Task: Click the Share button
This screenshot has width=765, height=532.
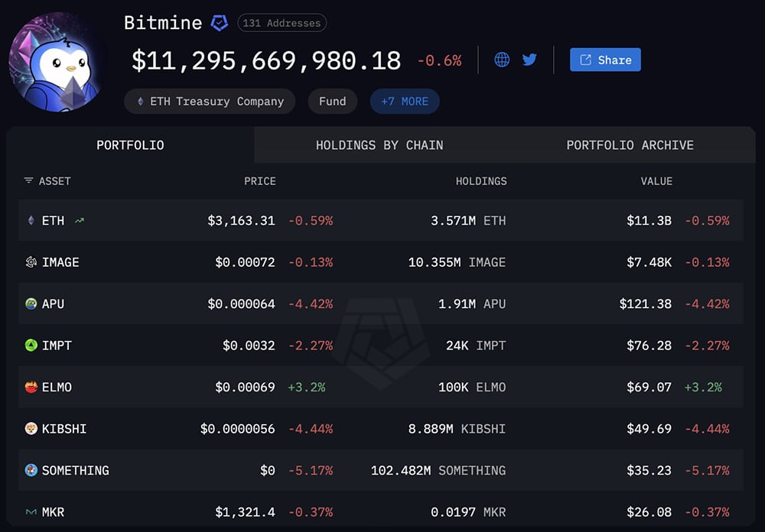Action: (605, 59)
